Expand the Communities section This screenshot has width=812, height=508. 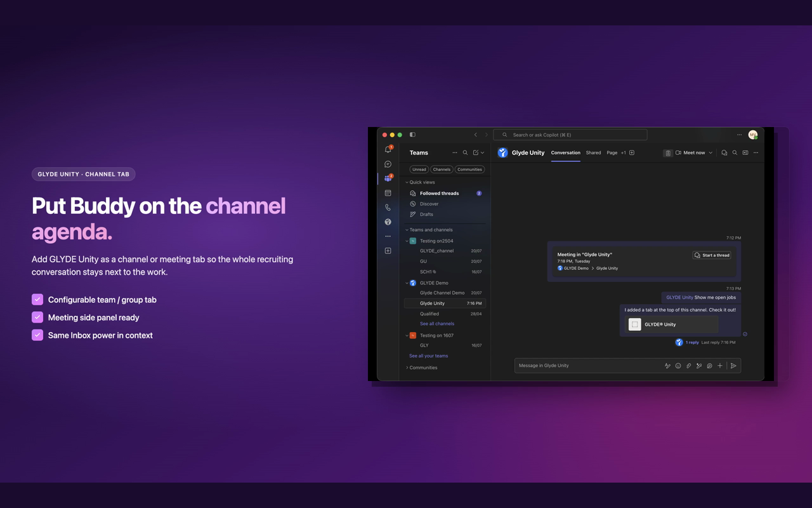(x=407, y=368)
